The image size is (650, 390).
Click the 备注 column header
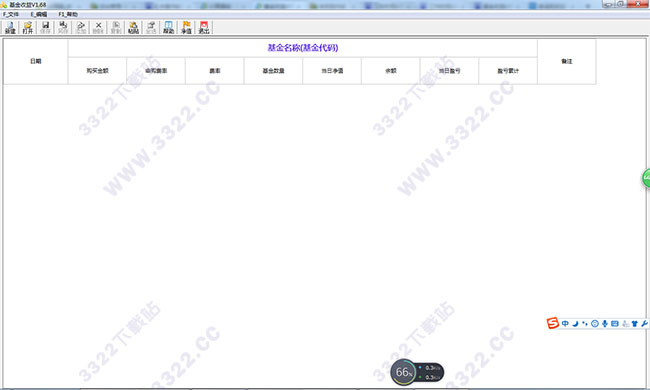click(x=567, y=61)
